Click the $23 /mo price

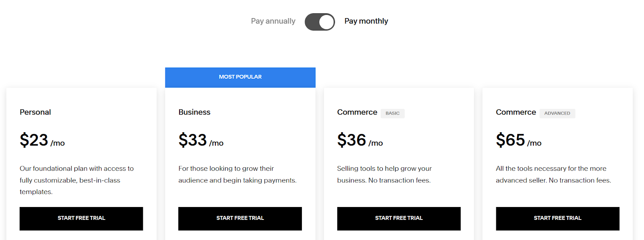click(42, 140)
